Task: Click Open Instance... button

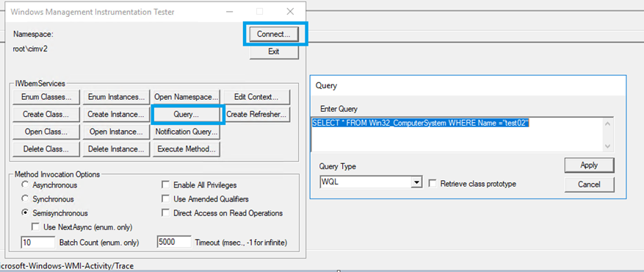Action: pyautogui.click(x=116, y=132)
